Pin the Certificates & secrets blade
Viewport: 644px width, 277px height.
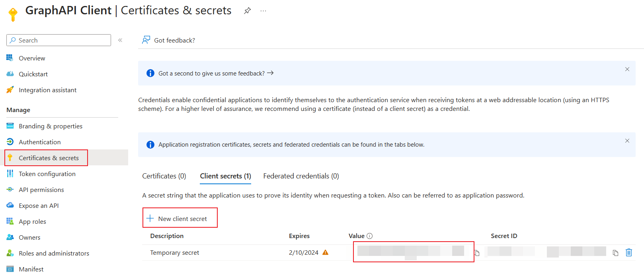[x=248, y=11]
